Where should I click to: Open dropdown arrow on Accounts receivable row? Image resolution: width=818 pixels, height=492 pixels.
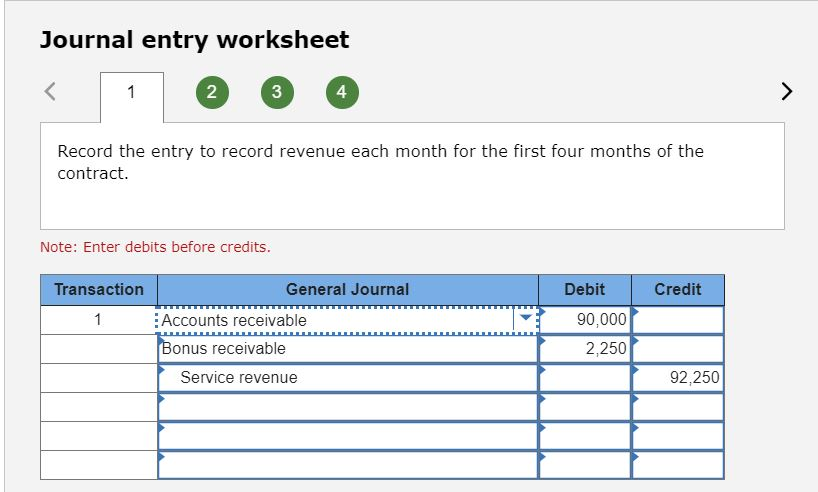coord(526,319)
